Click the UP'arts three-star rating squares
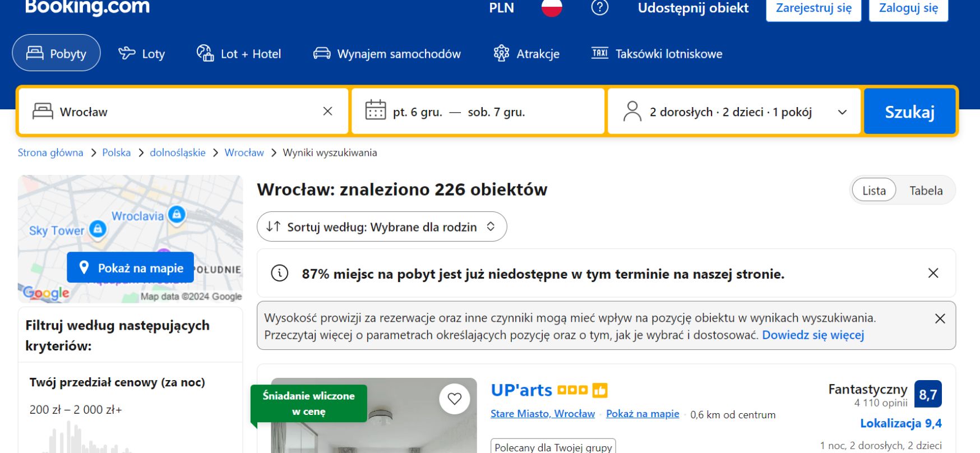Screen dimensions: 980x453 [x=572, y=390]
